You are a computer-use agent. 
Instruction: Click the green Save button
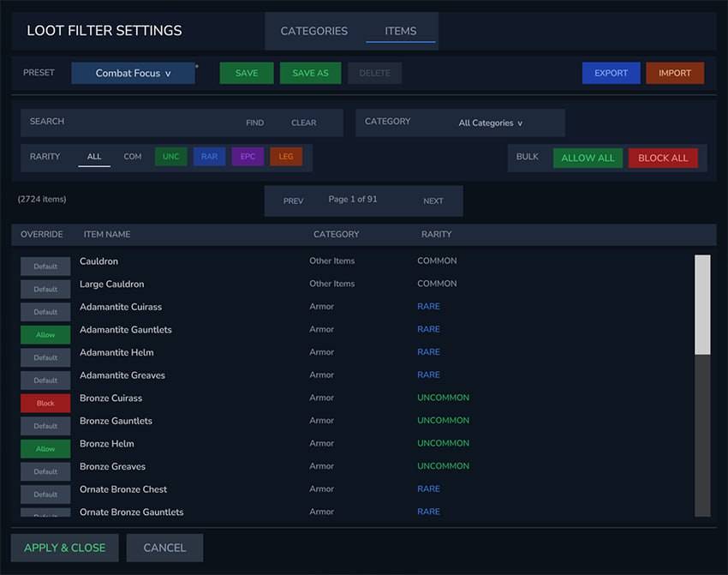pyautogui.click(x=247, y=74)
